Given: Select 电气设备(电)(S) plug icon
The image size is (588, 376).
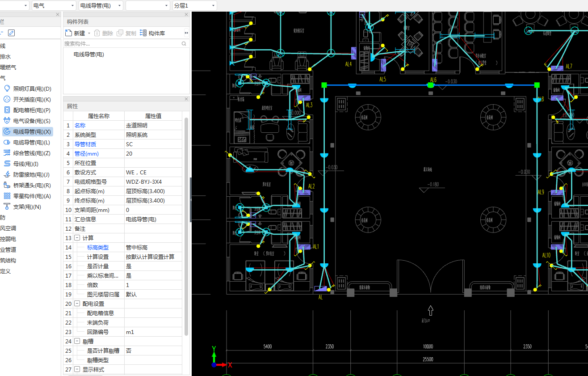Looking at the screenshot, I should (x=7, y=121).
